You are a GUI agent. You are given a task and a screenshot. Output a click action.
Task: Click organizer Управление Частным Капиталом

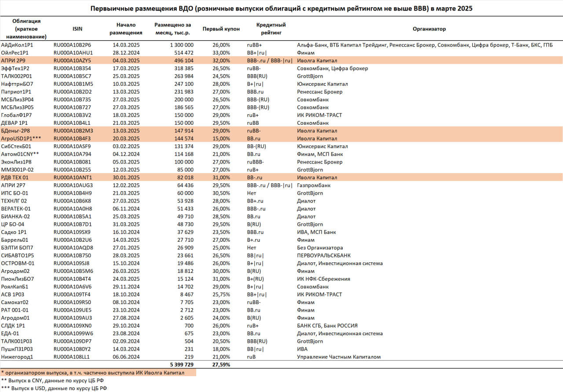tap(339, 357)
